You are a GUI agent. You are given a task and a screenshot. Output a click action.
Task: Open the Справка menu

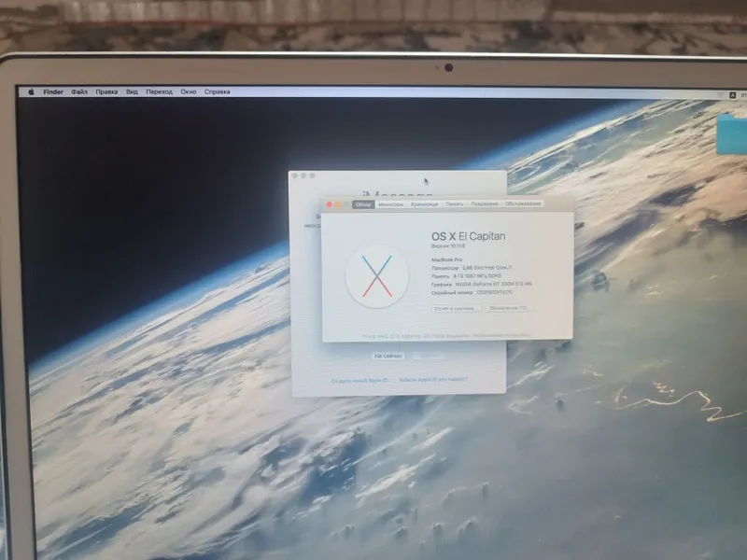[218, 91]
